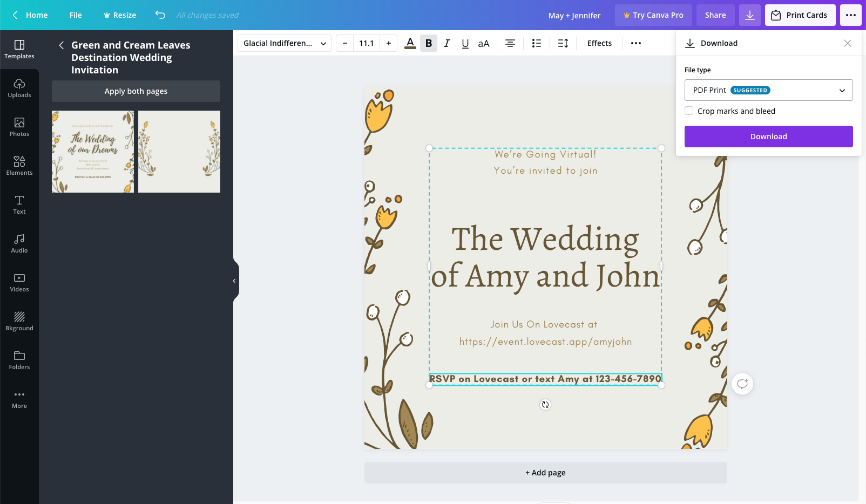The height and width of the screenshot is (504, 866).
Task: Open the Resize menu
Action: tap(120, 15)
